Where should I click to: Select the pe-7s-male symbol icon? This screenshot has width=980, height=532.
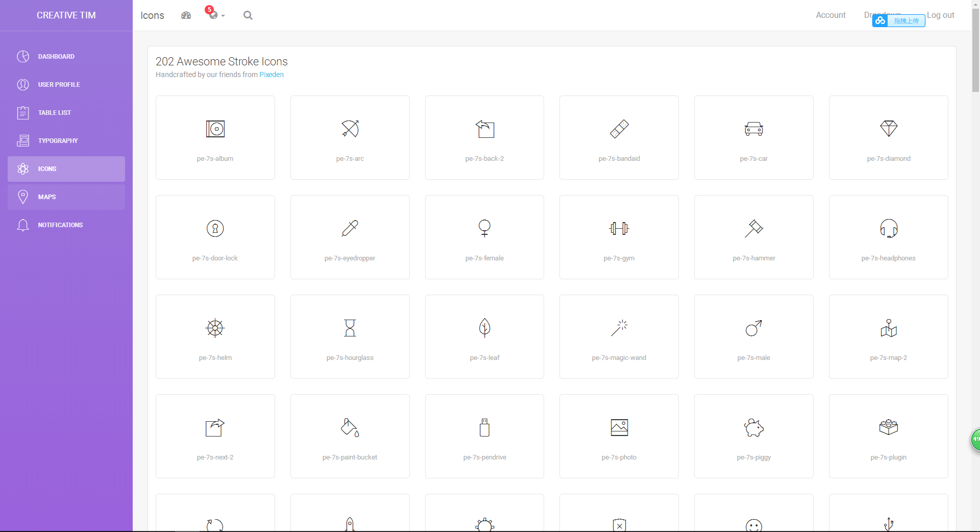(754, 328)
